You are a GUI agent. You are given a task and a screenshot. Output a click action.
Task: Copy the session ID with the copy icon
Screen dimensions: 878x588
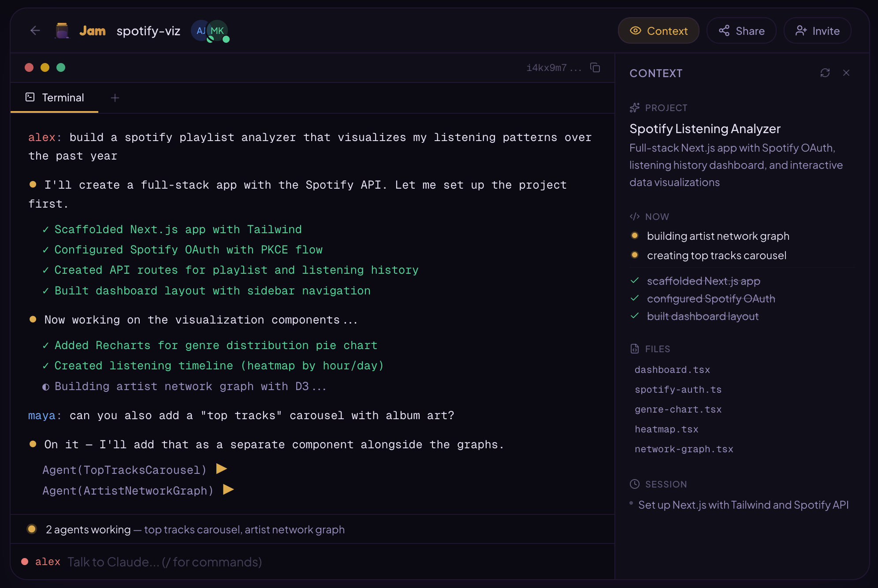pos(595,67)
